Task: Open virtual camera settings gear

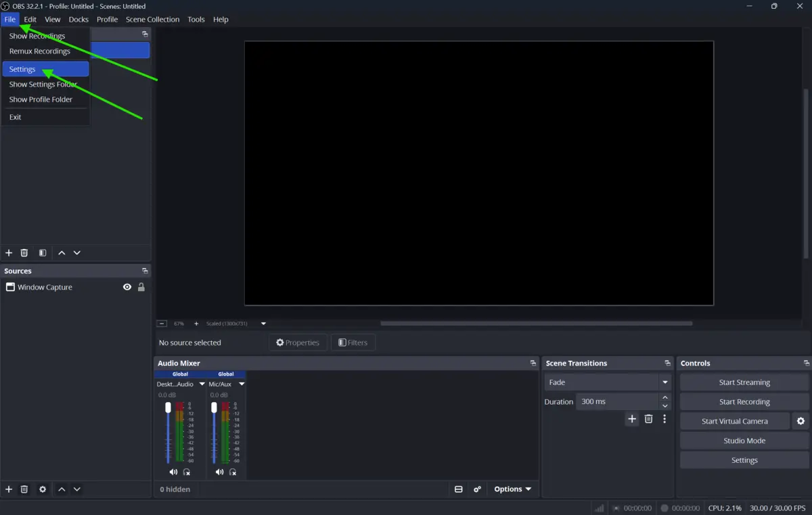Action: click(x=800, y=421)
